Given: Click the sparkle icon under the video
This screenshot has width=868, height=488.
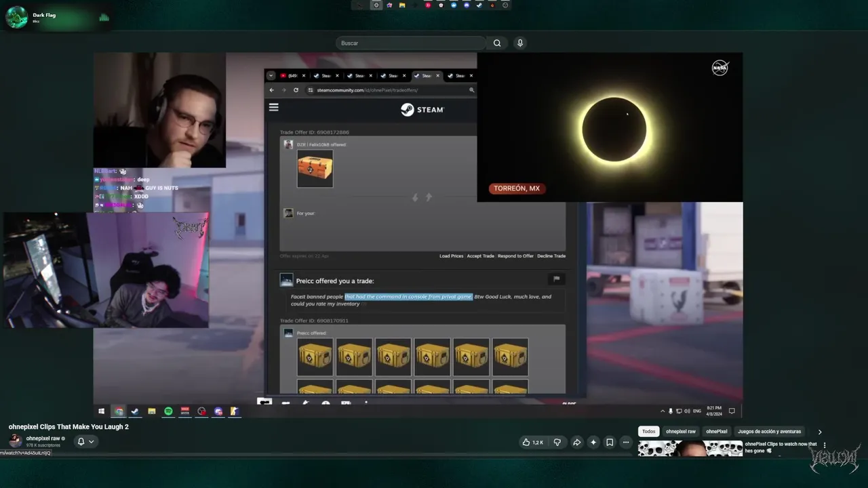Looking at the screenshot, I should click(x=593, y=443).
